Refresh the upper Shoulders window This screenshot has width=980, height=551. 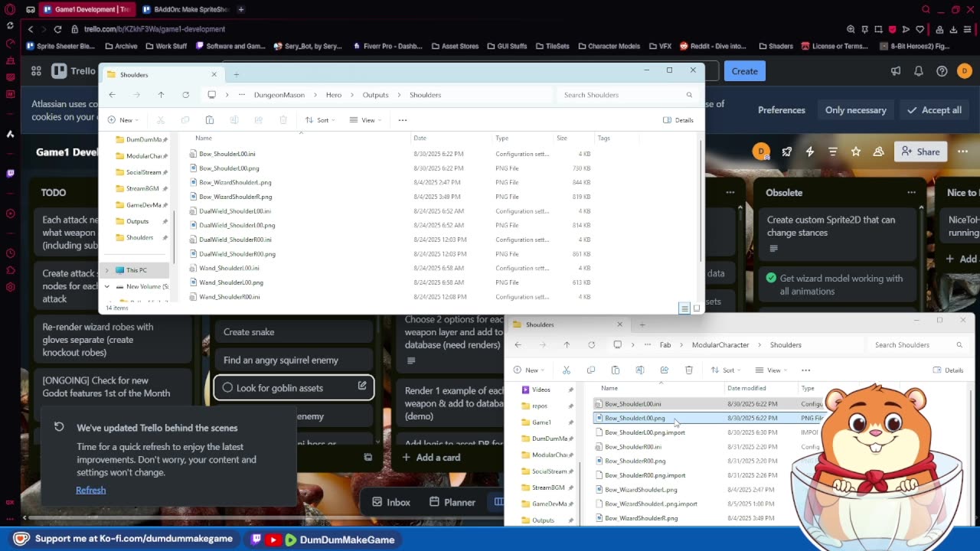(x=185, y=95)
